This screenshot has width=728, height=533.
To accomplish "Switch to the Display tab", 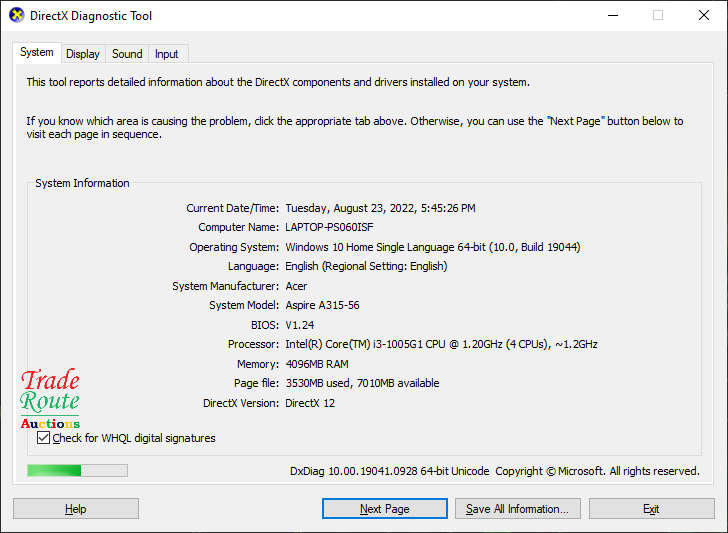I will click(83, 54).
